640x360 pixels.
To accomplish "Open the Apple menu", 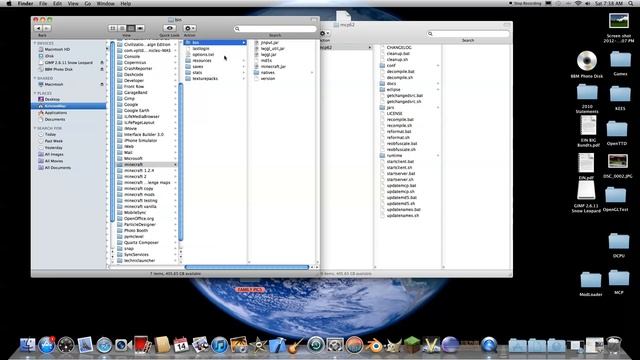I will (x=9, y=3).
